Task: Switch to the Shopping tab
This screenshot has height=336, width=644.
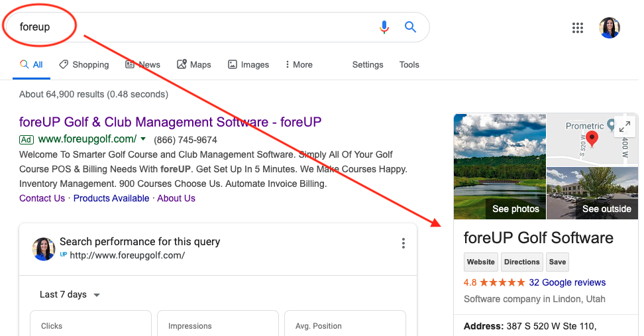Action: [83, 64]
